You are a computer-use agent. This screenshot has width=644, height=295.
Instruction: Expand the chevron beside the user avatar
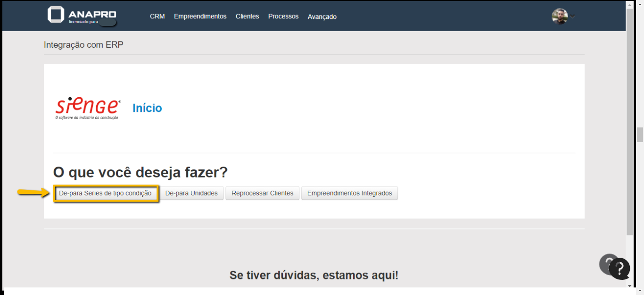(573, 16)
